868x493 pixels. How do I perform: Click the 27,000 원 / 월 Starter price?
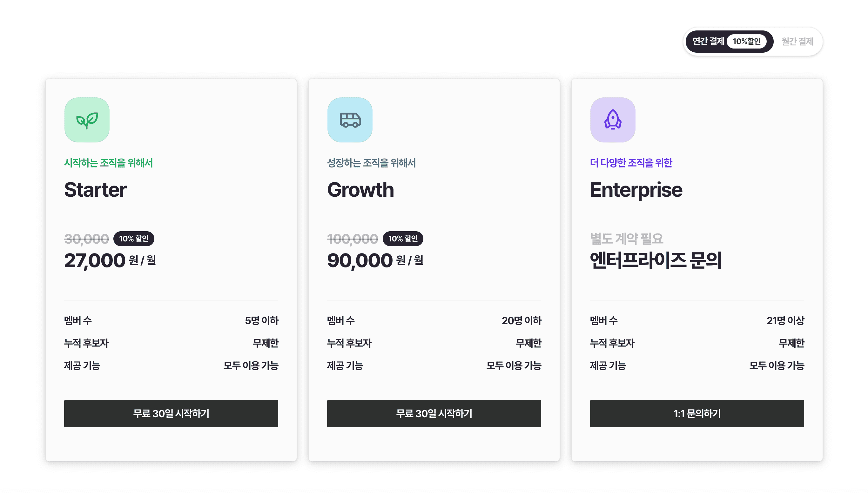(x=110, y=260)
